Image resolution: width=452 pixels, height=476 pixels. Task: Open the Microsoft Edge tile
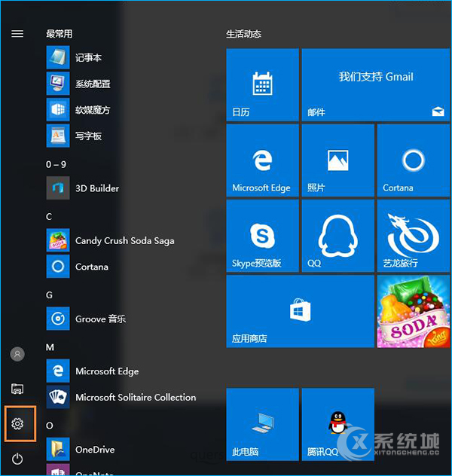point(263,160)
